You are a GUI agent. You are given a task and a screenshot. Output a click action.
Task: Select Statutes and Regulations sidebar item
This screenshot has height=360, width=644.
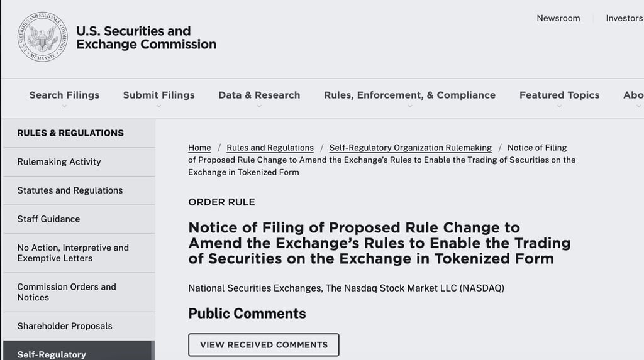[70, 190]
